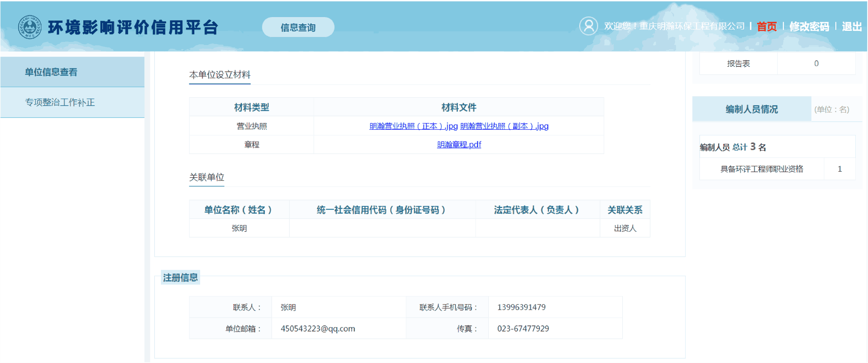
Task: Click the 编制人员情况 panel header
Action: [751, 109]
